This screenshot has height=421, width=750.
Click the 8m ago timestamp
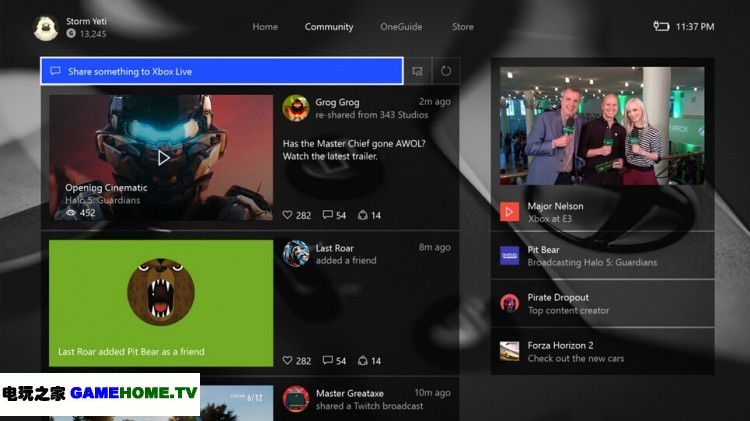pos(435,247)
